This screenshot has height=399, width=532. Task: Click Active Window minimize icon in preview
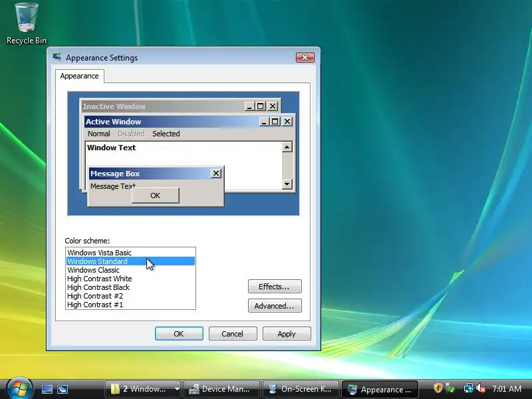[264, 122]
